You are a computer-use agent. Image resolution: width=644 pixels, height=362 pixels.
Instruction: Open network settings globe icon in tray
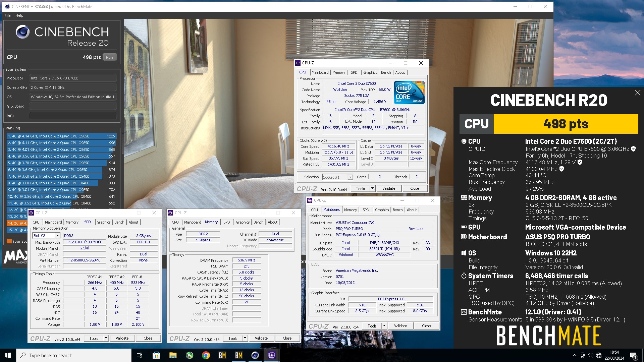599,355
